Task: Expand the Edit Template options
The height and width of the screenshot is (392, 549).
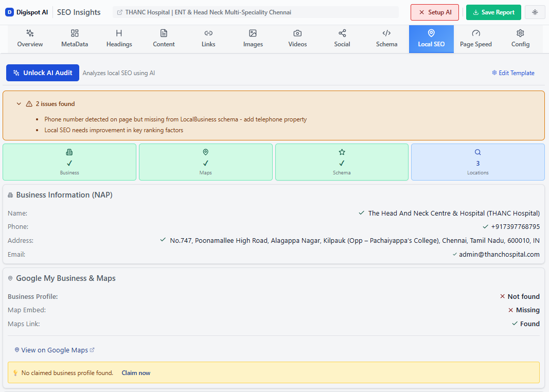Action: 513,73
